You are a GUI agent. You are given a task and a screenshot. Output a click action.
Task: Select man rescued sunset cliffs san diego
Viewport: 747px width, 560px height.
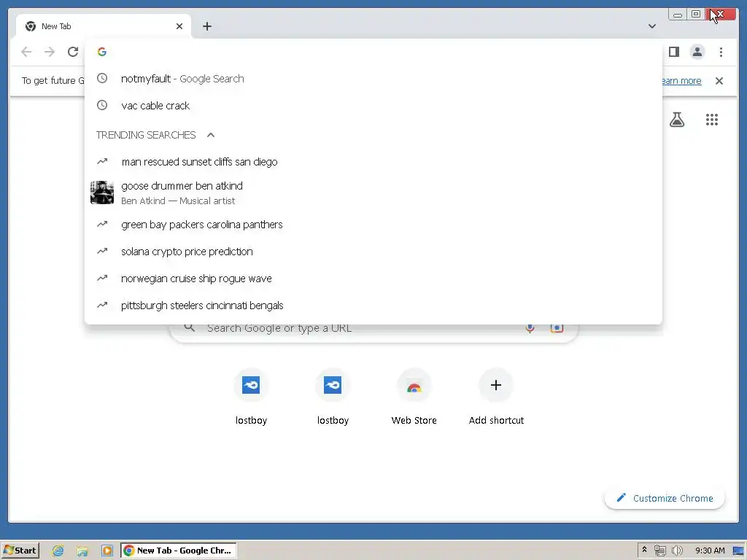pos(373,162)
